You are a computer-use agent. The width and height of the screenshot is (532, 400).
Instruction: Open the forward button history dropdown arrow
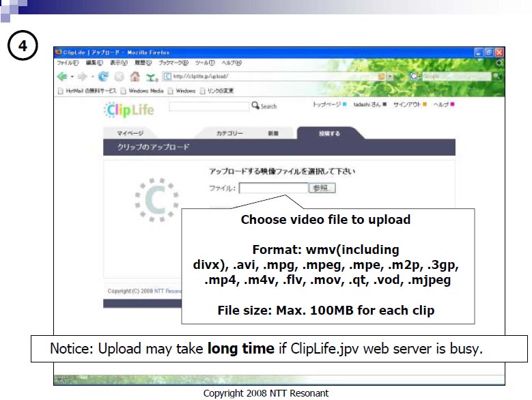pos(92,77)
